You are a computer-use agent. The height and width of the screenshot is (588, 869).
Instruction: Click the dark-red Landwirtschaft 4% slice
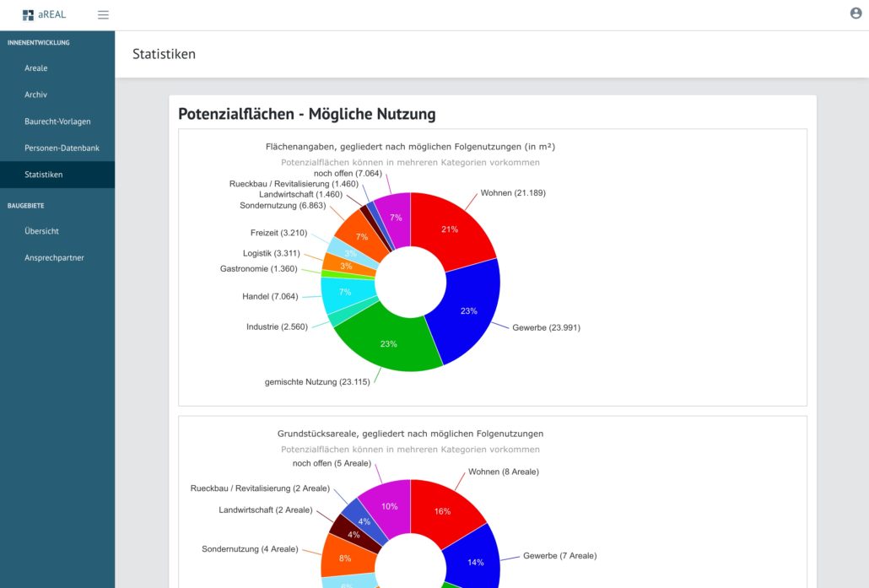(353, 534)
